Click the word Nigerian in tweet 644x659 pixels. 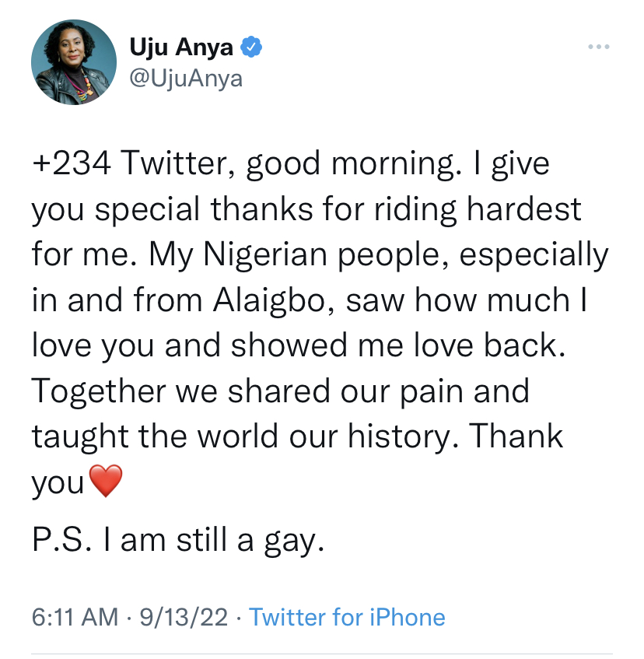265,255
